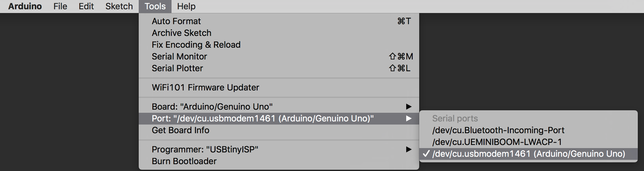Screen dimensions: 644x171
Task: Open WiFi101 Firmware Updater
Action: [x=205, y=87]
